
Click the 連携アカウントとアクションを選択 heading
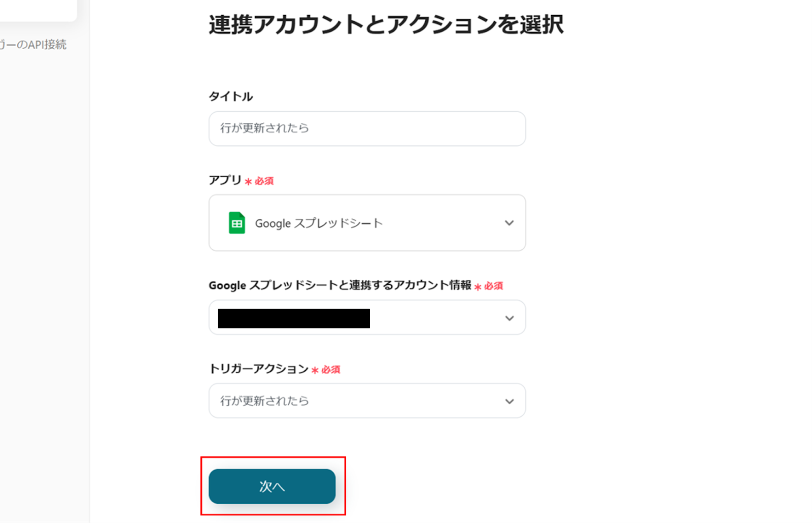tap(386, 24)
